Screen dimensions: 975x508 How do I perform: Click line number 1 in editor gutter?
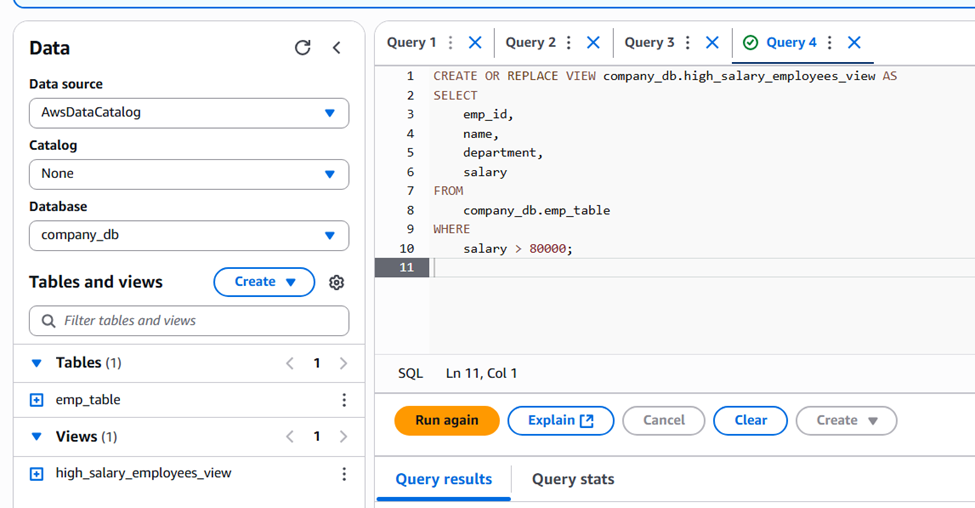[x=410, y=76]
